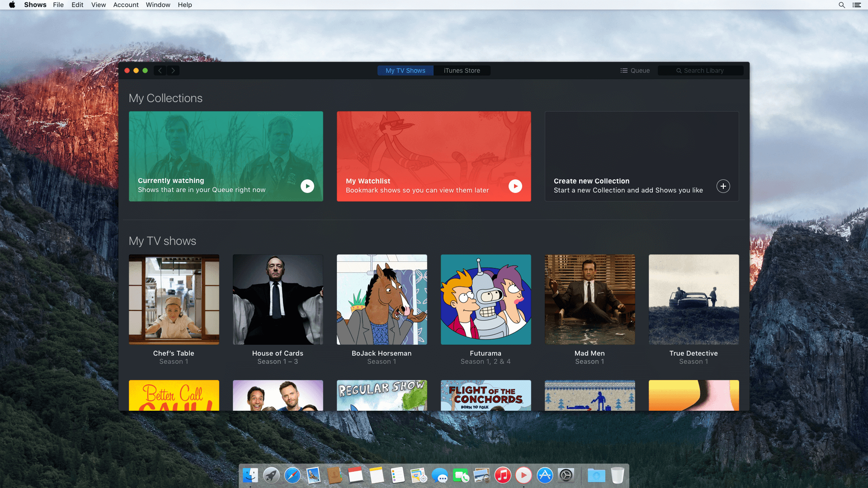Open Mail from the Dock
The width and height of the screenshot is (868, 488).
pyautogui.click(x=313, y=475)
